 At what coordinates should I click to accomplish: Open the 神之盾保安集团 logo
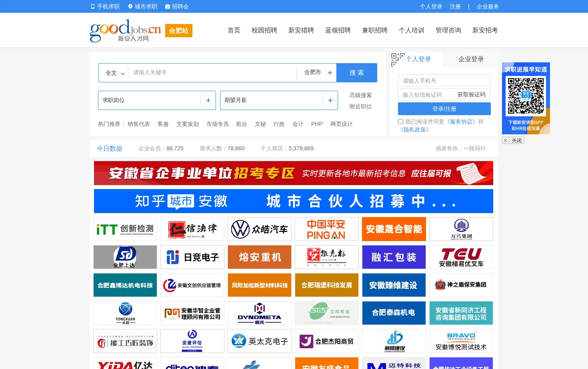click(x=461, y=285)
